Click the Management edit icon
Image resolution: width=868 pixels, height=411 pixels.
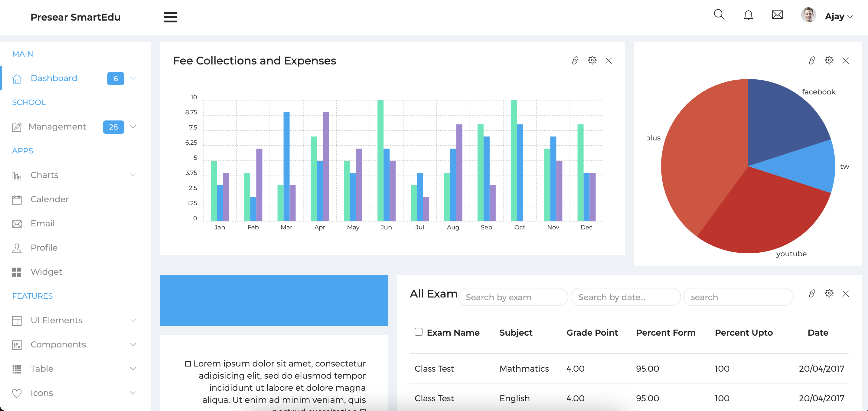tap(17, 127)
